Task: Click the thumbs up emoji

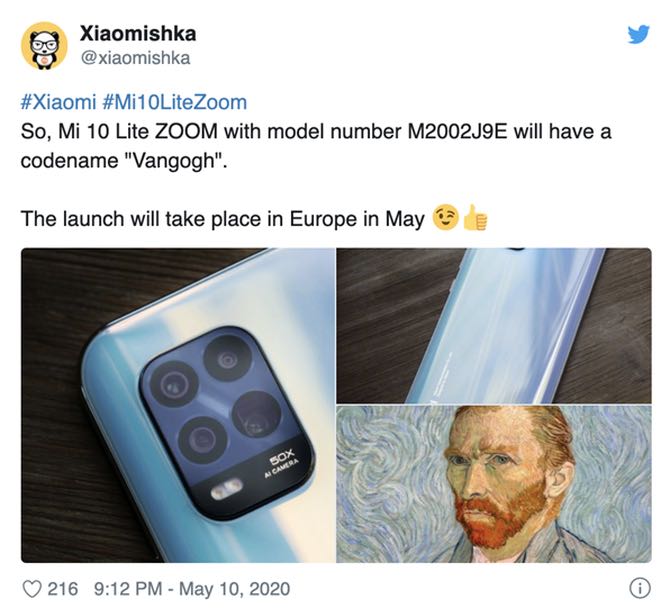Action: 475,217
